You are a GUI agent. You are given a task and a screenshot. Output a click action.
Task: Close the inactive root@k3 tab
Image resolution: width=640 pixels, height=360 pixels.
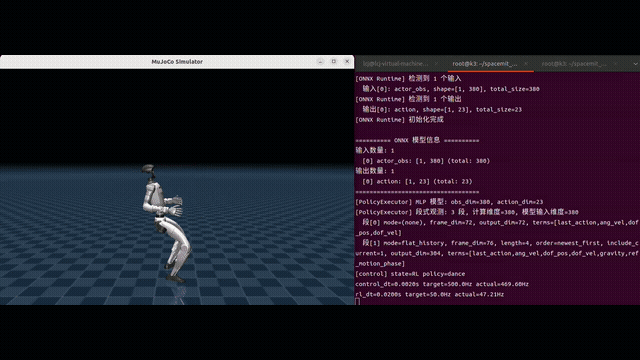615,64
